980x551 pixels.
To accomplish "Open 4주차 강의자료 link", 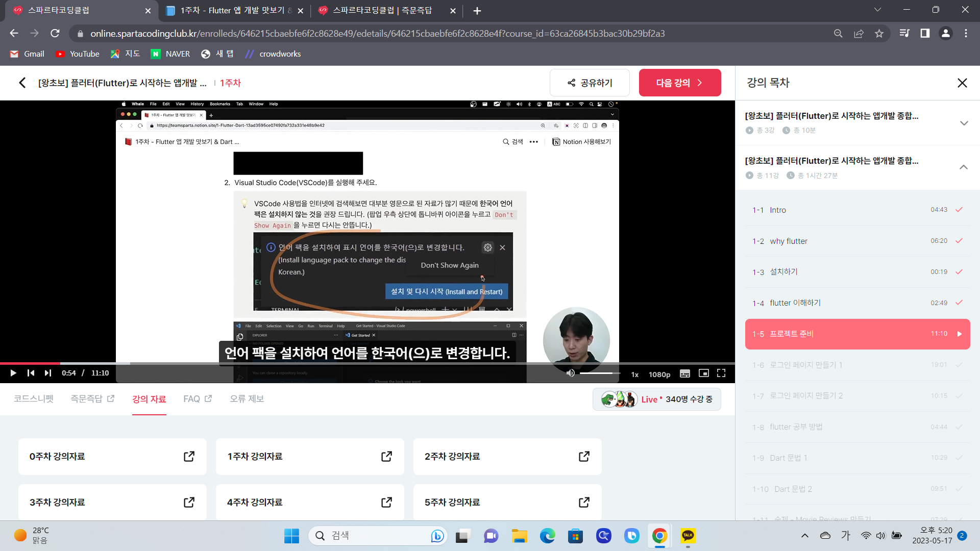I will 310,503.
